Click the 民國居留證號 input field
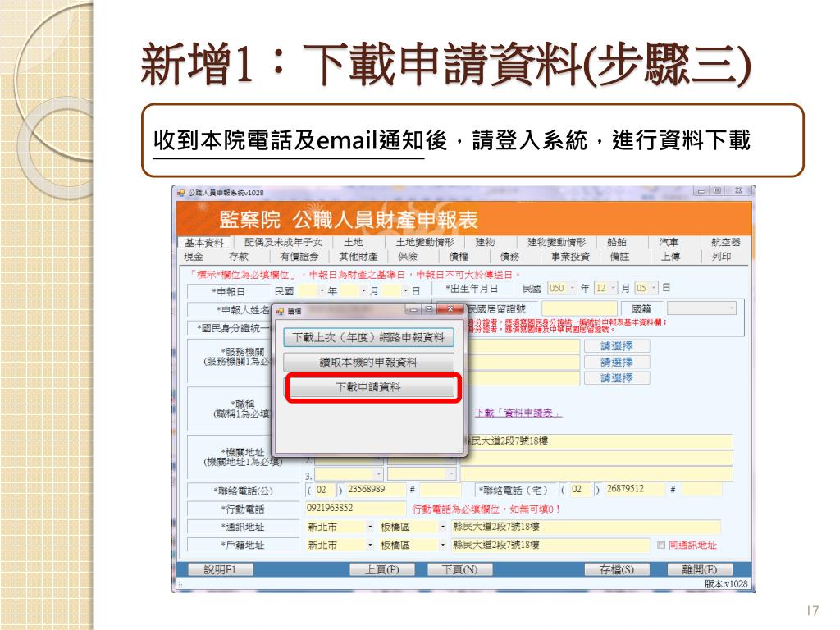 [579, 308]
